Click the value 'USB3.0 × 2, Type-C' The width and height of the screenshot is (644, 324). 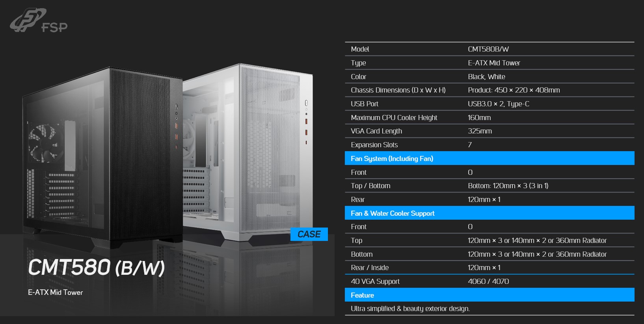point(499,104)
